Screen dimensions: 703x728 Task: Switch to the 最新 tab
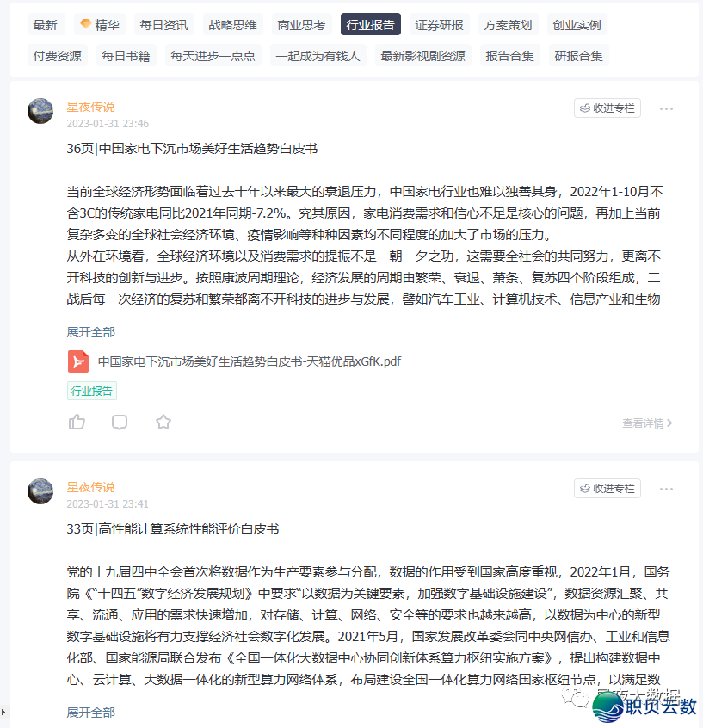coord(45,25)
